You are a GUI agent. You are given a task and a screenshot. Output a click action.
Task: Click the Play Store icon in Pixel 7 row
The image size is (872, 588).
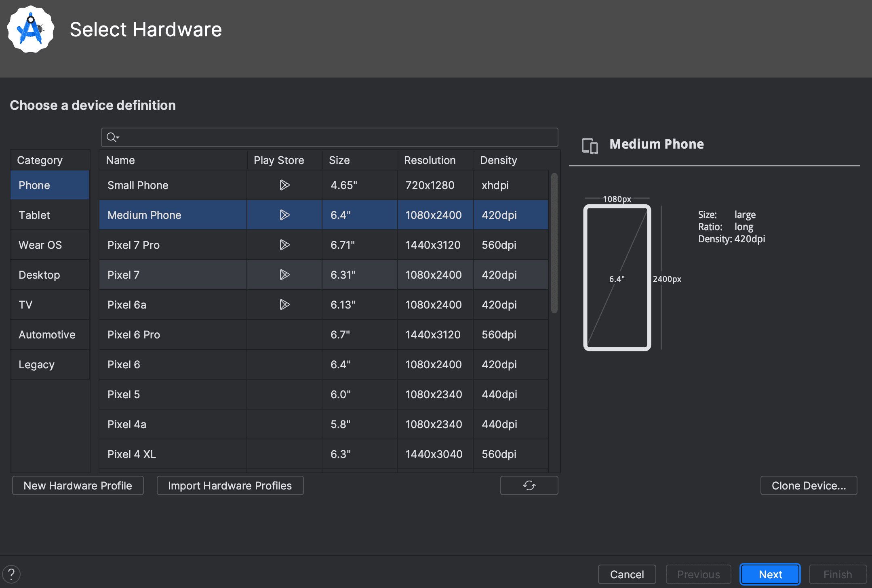point(284,275)
